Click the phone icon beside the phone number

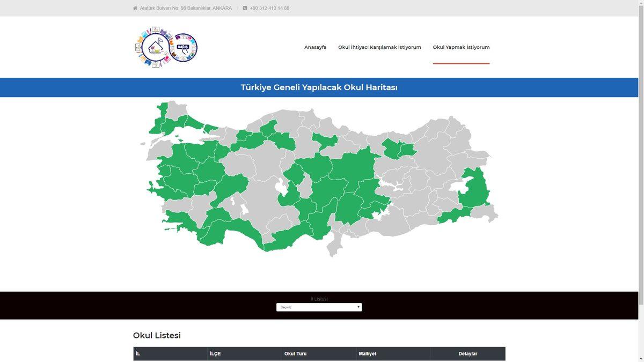coord(245,8)
